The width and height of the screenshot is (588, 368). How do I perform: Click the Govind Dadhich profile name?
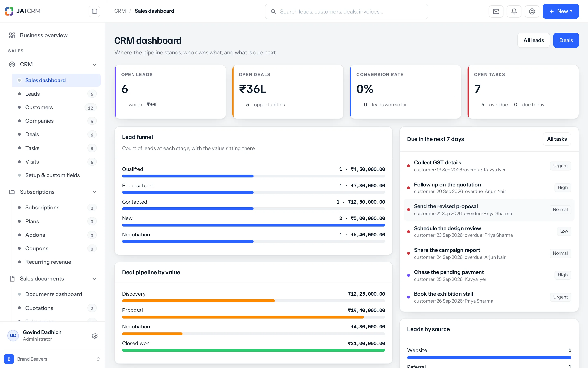(42, 332)
